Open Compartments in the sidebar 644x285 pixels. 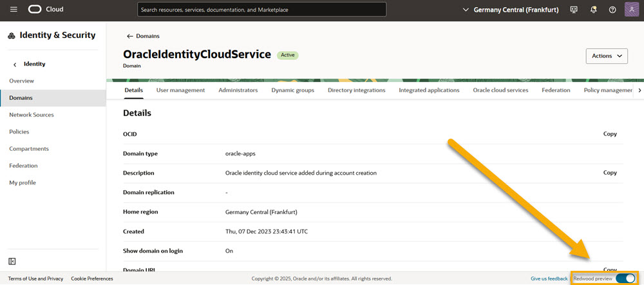click(53, 148)
